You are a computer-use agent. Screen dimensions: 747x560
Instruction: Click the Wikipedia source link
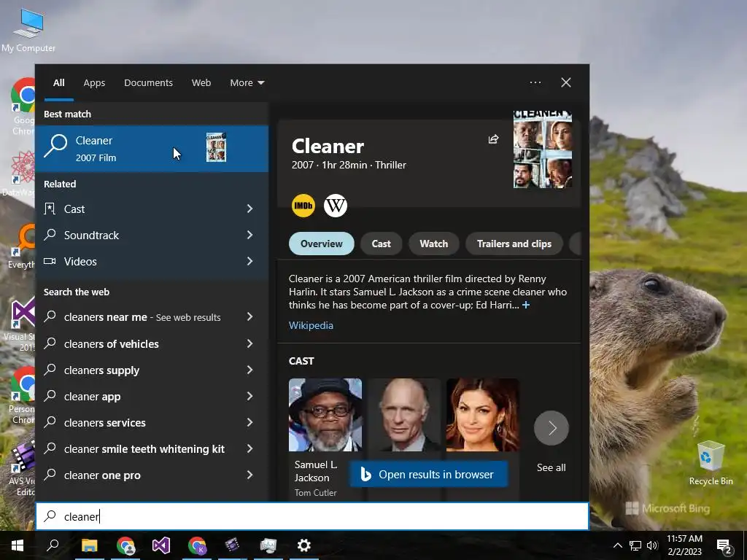(311, 325)
